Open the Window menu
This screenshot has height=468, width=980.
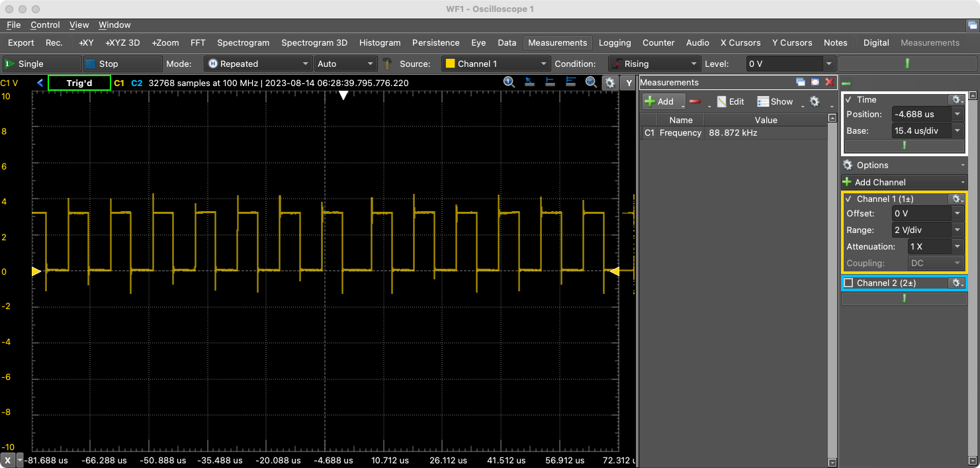[x=114, y=25]
